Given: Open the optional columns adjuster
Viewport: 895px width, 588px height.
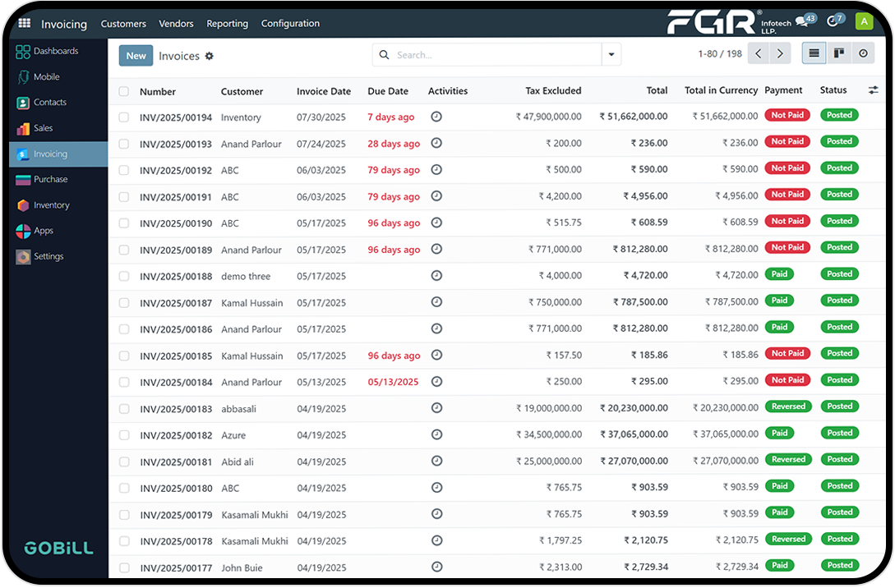Looking at the screenshot, I should point(873,90).
